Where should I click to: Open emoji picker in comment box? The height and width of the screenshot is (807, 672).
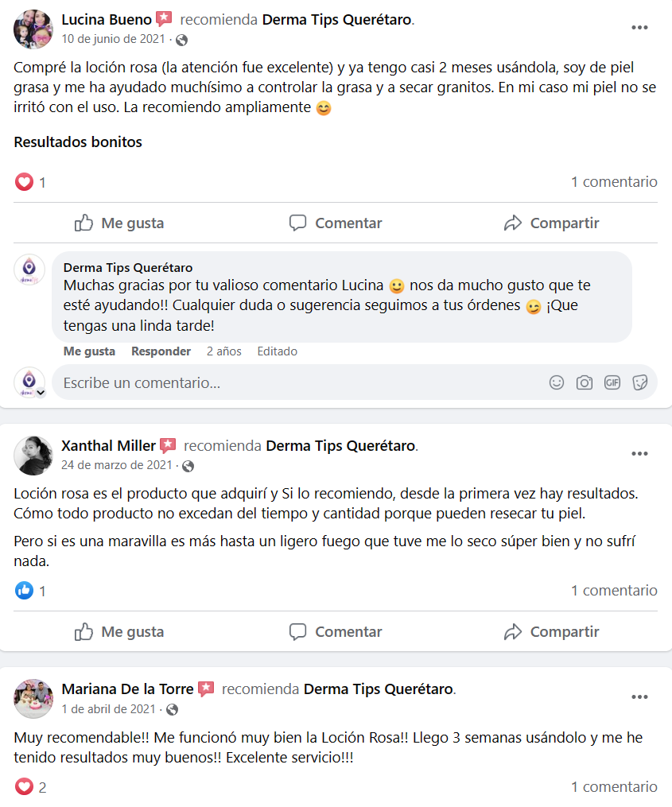click(557, 382)
